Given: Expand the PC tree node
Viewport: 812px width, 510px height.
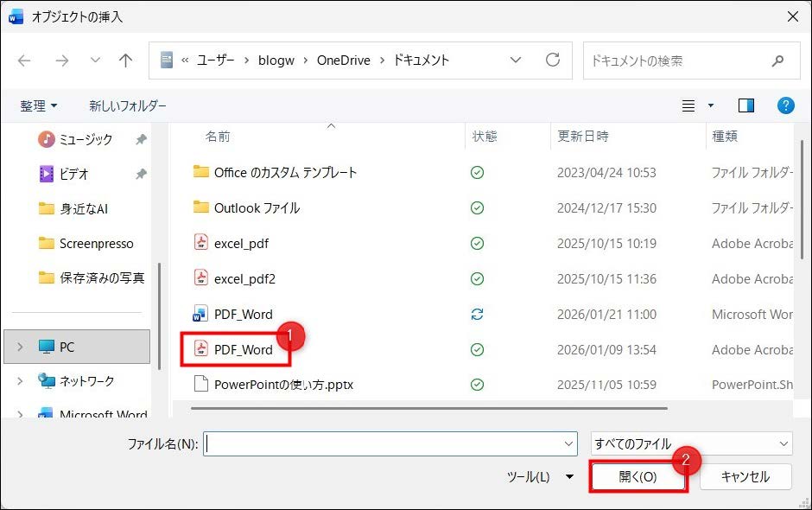Looking at the screenshot, I should (21, 347).
